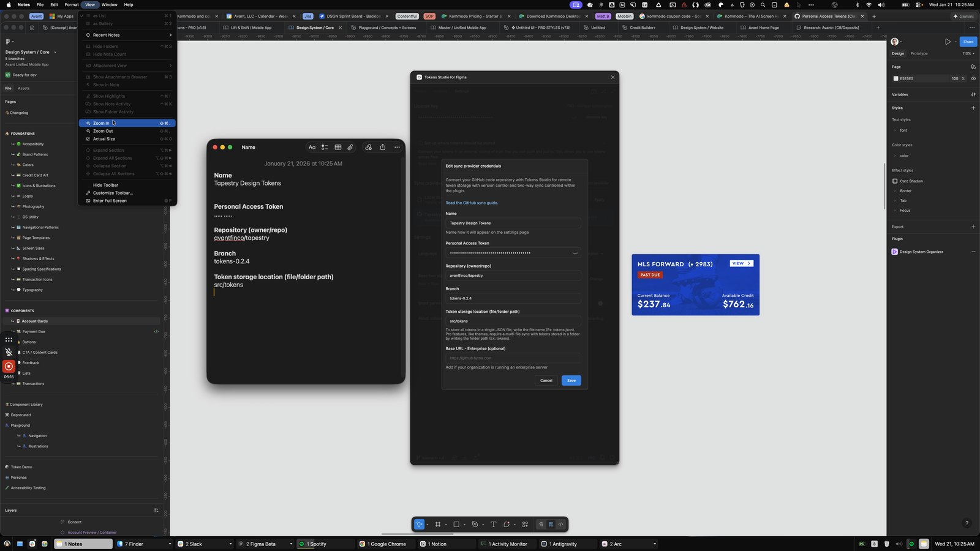The image size is (980, 551).
Task: Select the Move tool in Figma toolbar
Action: [420, 524]
